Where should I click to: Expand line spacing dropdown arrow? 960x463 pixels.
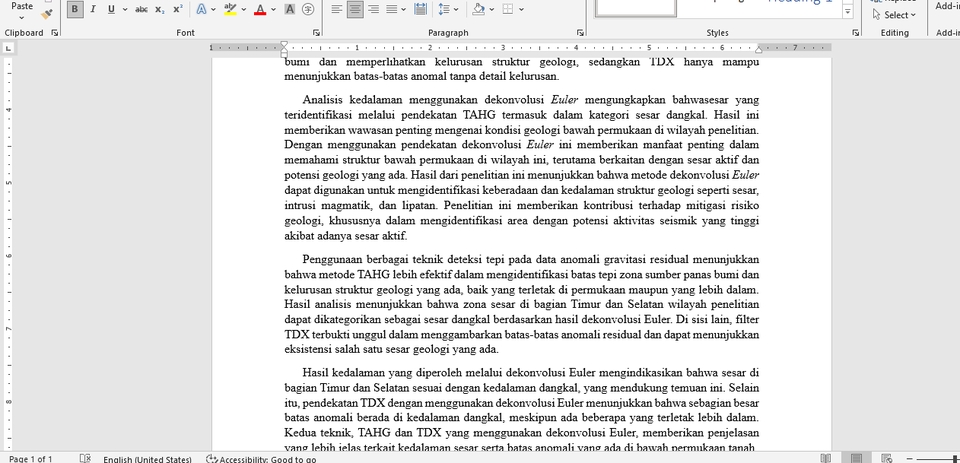(x=457, y=9)
